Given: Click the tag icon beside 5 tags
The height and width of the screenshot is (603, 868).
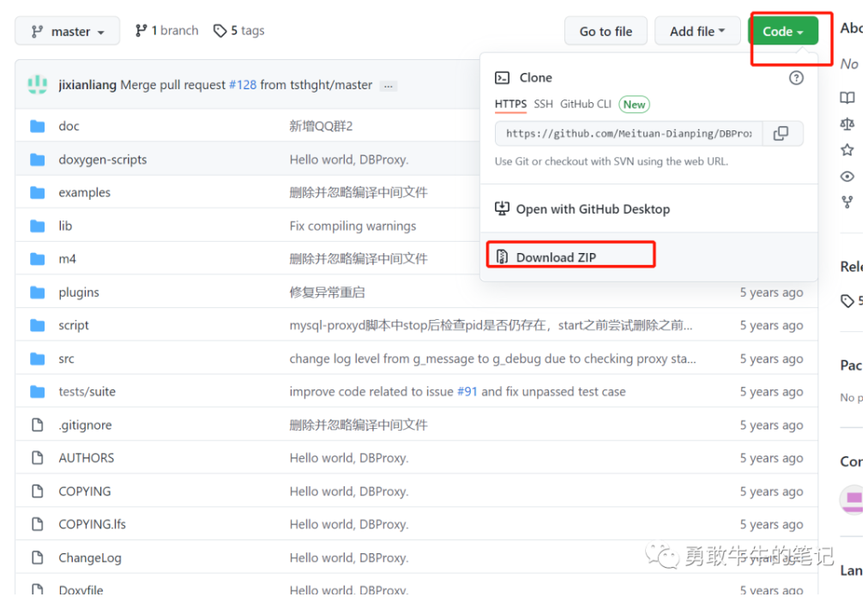Looking at the screenshot, I should point(220,31).
